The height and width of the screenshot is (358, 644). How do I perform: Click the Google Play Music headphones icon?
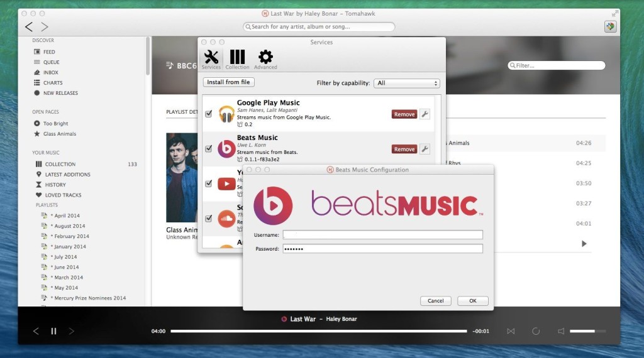(x=226, y=114)
